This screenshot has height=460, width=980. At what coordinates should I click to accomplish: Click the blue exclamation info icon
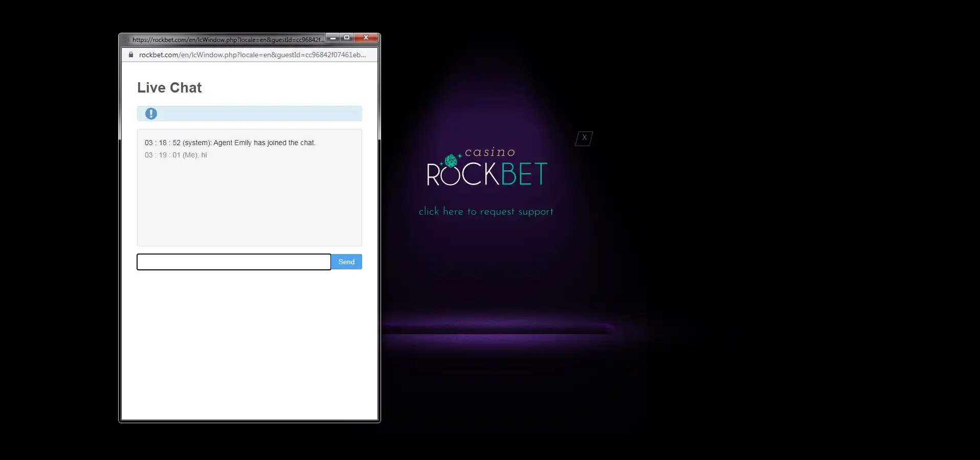click(x=151, y=113)
